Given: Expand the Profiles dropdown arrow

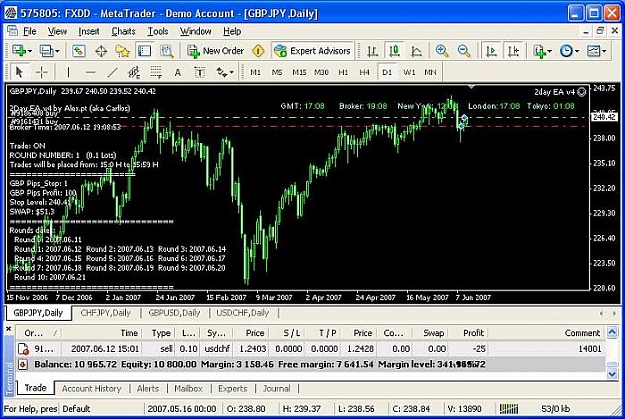Looking at the screenshot, I should (x=57, y=51).
